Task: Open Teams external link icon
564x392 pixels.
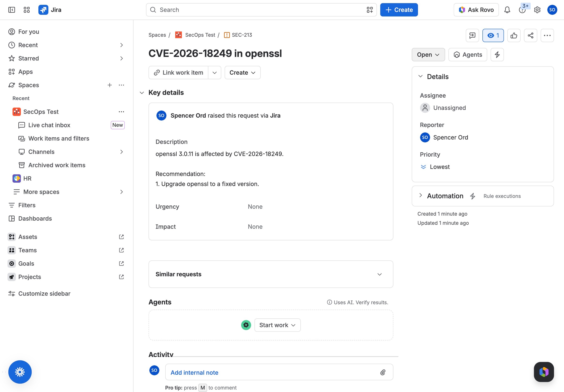Action: 121,250
